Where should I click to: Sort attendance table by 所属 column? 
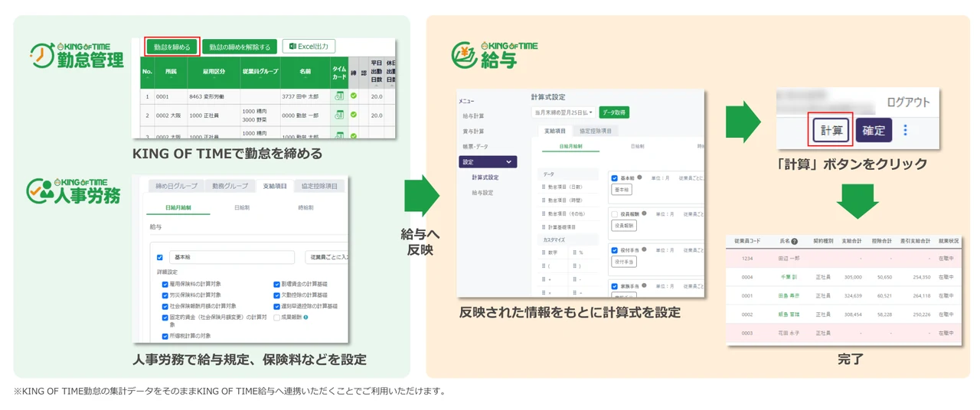[x=170, y=72]
